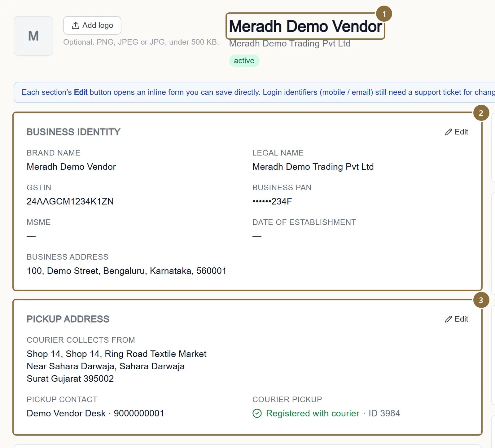
Task: Click the business address 100, Demo Street, Bengaluru
Action: 126,271
